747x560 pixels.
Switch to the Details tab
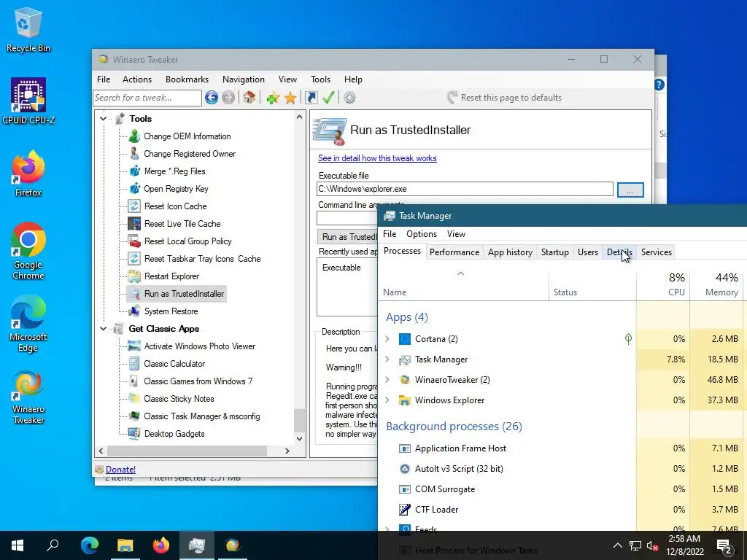click(x=619, y=252)
